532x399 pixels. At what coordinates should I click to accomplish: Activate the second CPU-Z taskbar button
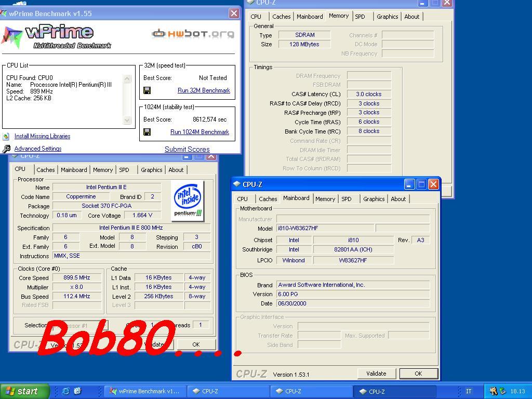click(x=312, y=391)
